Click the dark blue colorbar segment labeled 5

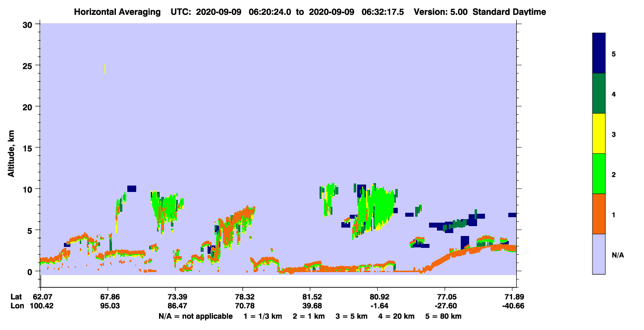coord(599,53)
